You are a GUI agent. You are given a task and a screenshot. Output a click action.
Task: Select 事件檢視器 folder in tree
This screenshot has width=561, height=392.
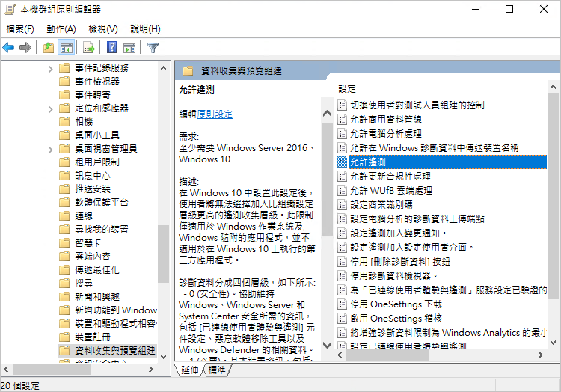pos(97,82)
